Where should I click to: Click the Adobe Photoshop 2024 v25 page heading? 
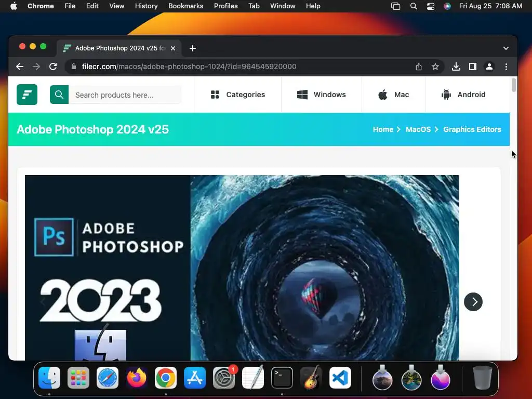pos(92,129)
